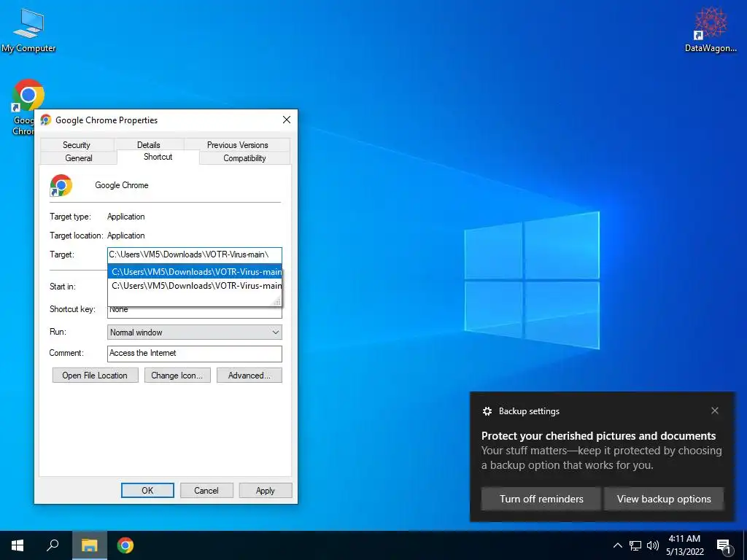Click Chrome icon beside Google Chrome name
747x560 pixels.
coord(61,185)
